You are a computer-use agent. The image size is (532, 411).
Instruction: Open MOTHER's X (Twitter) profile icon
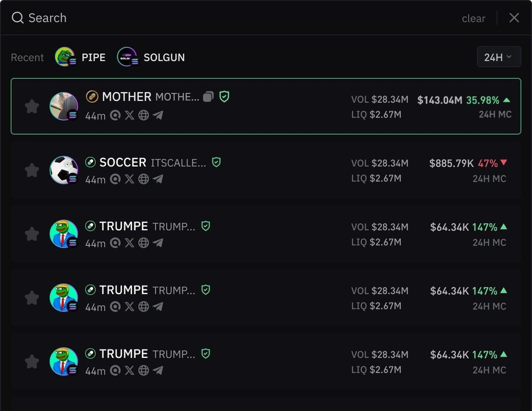coord(129,115)
